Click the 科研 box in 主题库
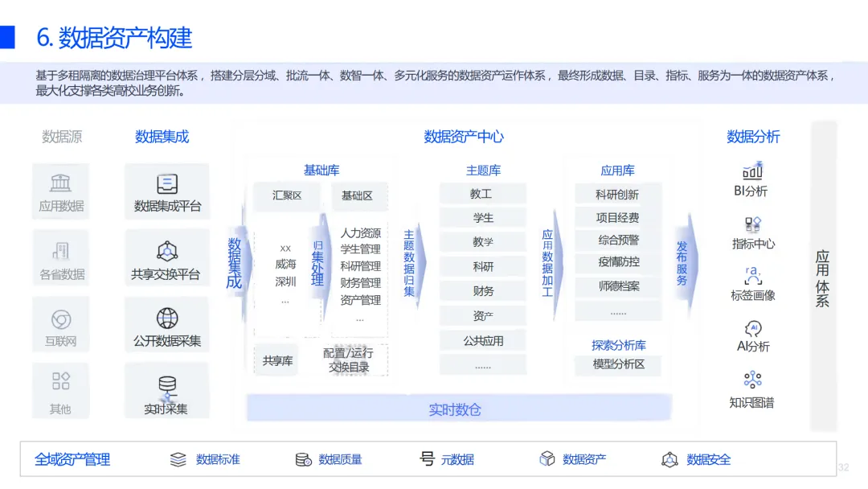 point(482,266)
